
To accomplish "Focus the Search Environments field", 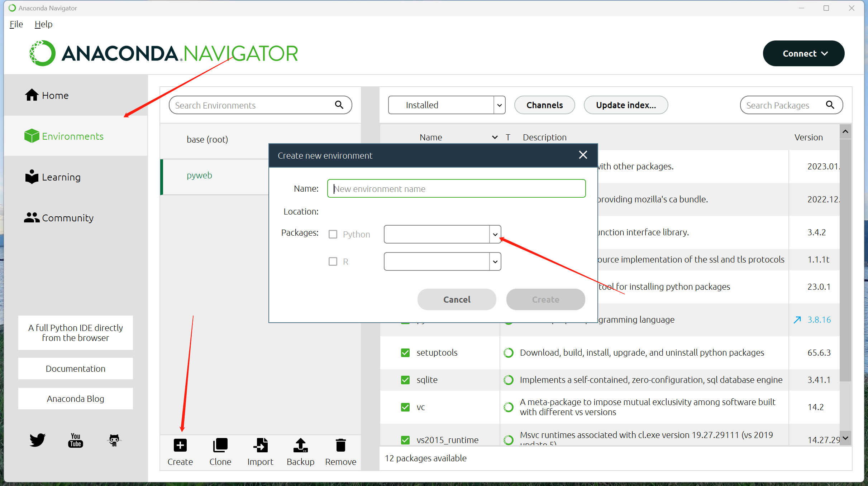I will click(x=260, y=105).
